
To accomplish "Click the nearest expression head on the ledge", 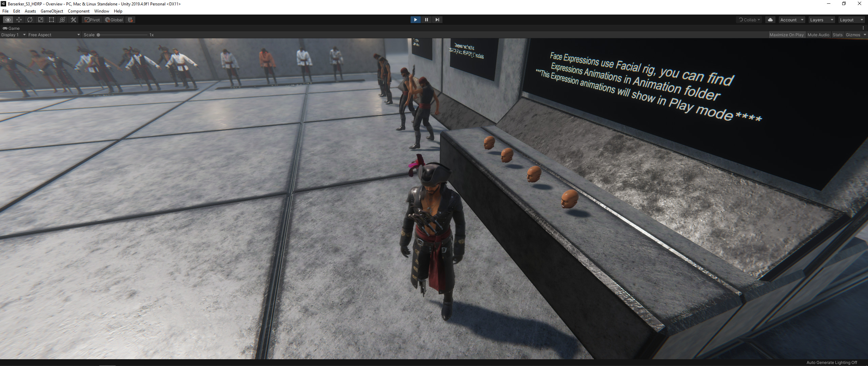I will pos(569,199).
